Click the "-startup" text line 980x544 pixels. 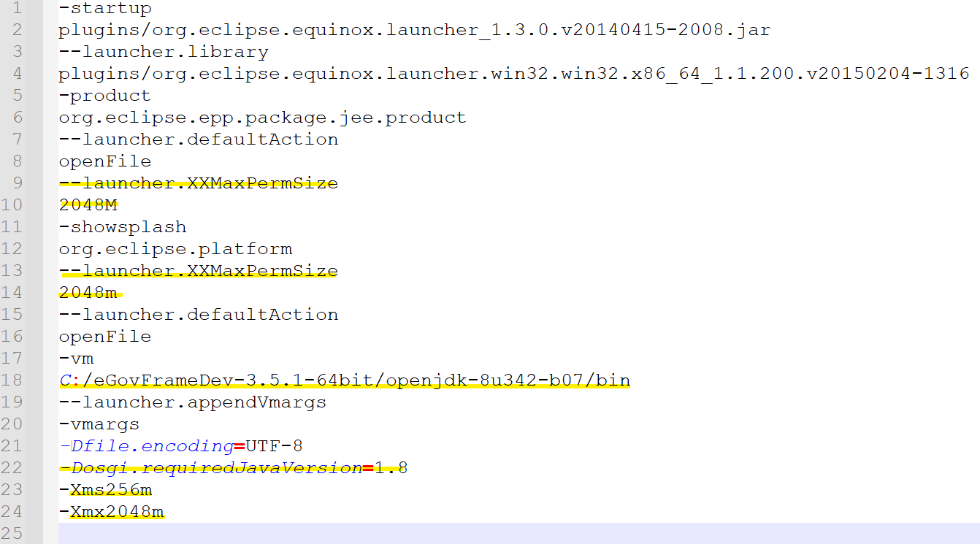click(105, 8)
